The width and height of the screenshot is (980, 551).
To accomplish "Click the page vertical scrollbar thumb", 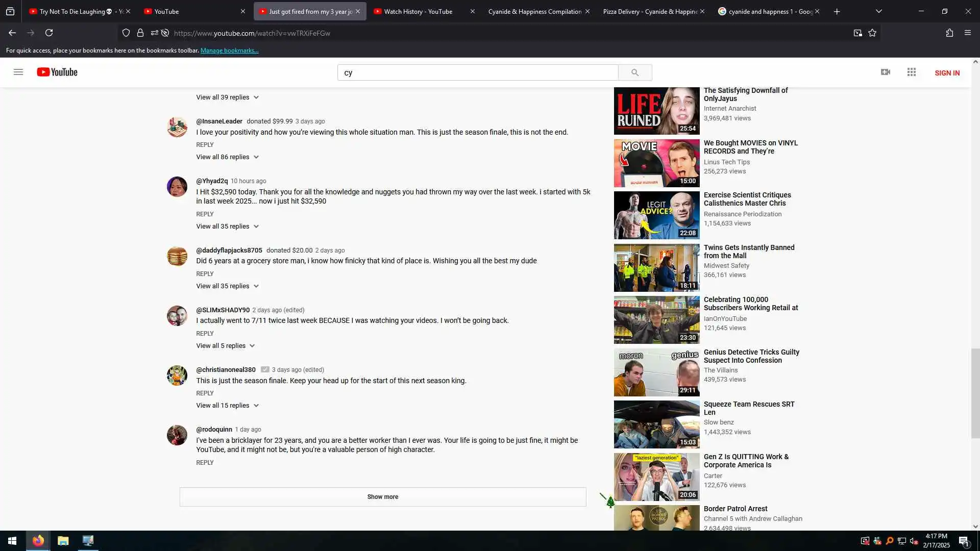I will point(975,393).
